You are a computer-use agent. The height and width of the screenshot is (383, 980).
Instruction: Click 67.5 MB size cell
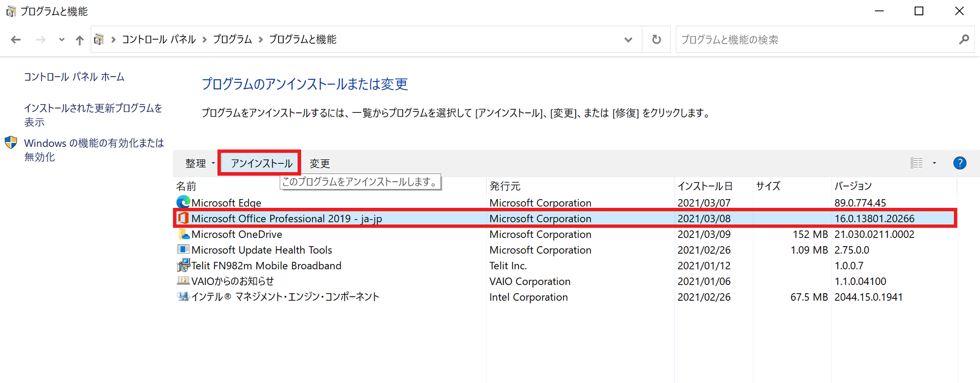coord(809,297)
